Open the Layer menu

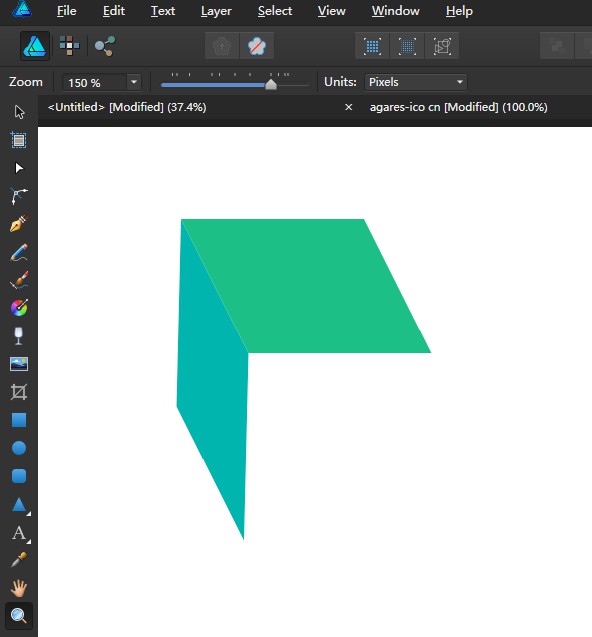(x=216, y=11)
